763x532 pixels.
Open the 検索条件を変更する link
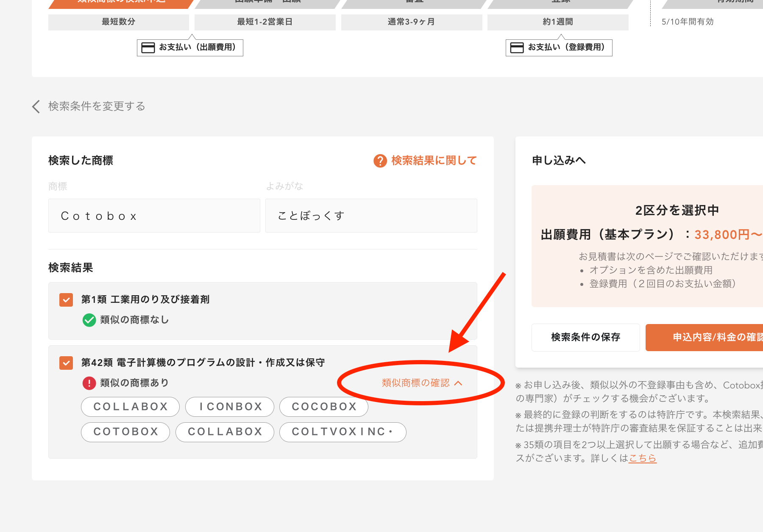click(x=97, y=106)
